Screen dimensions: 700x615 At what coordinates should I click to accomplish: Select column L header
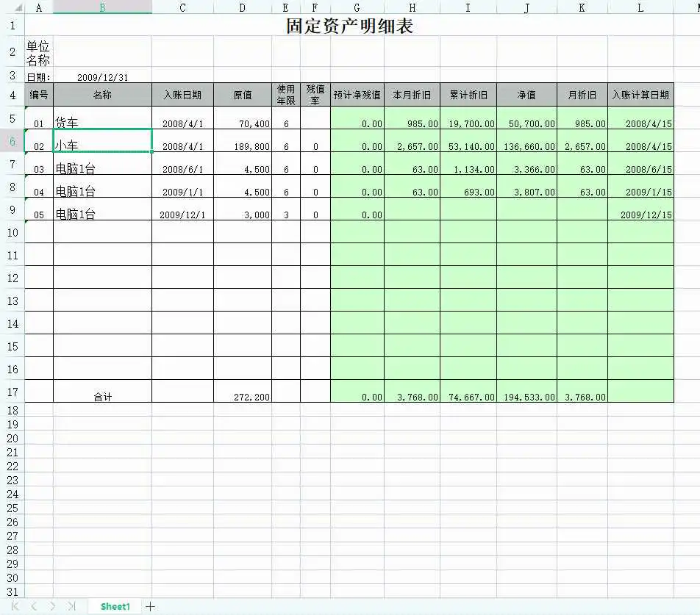pyautogui.click(x=640, y=7)
